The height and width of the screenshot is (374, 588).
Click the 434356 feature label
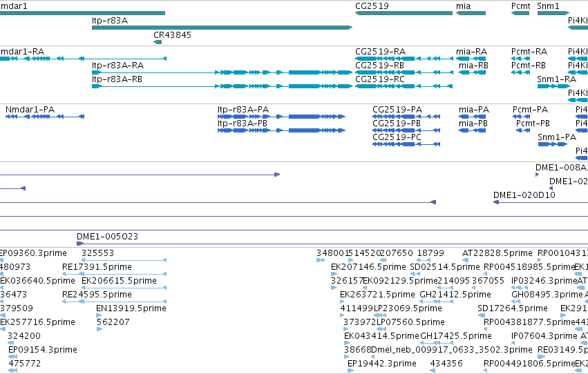coord(446,364)
